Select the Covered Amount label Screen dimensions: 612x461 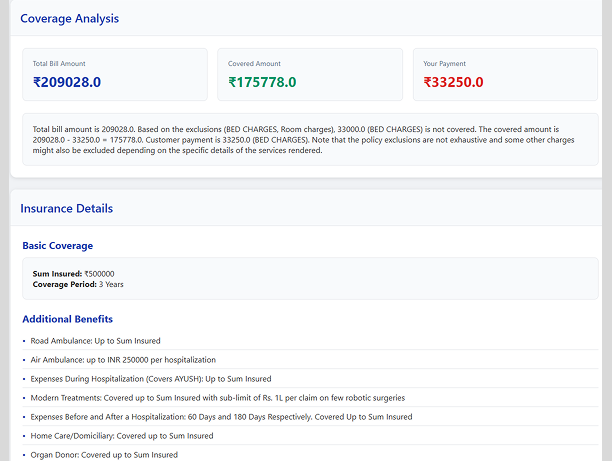click(x=252, y=64)
